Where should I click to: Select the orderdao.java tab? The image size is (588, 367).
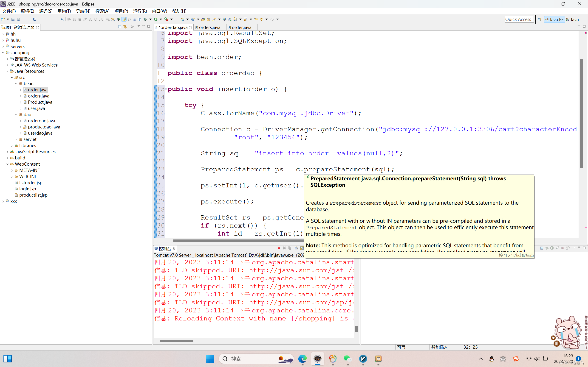pyautogui.click(x=172, y=27)
